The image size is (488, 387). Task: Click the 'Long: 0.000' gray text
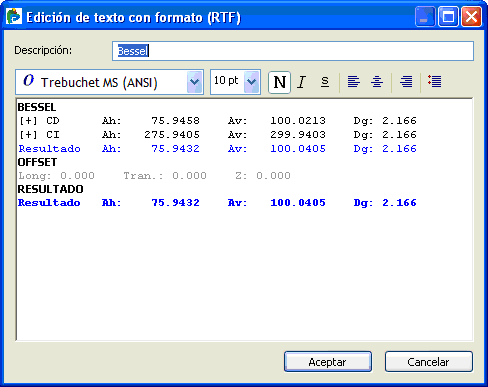point(56,175)
